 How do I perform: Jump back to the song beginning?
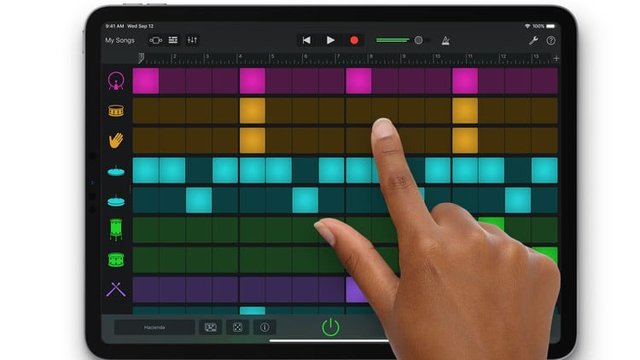click(x=306, y=40)
